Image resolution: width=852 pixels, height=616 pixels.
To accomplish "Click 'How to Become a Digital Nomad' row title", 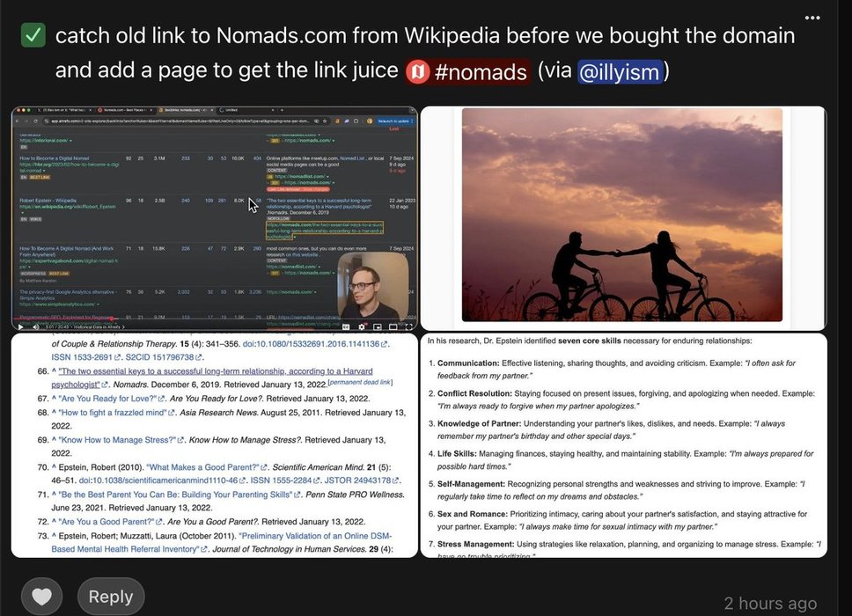I will click(55, 158).
